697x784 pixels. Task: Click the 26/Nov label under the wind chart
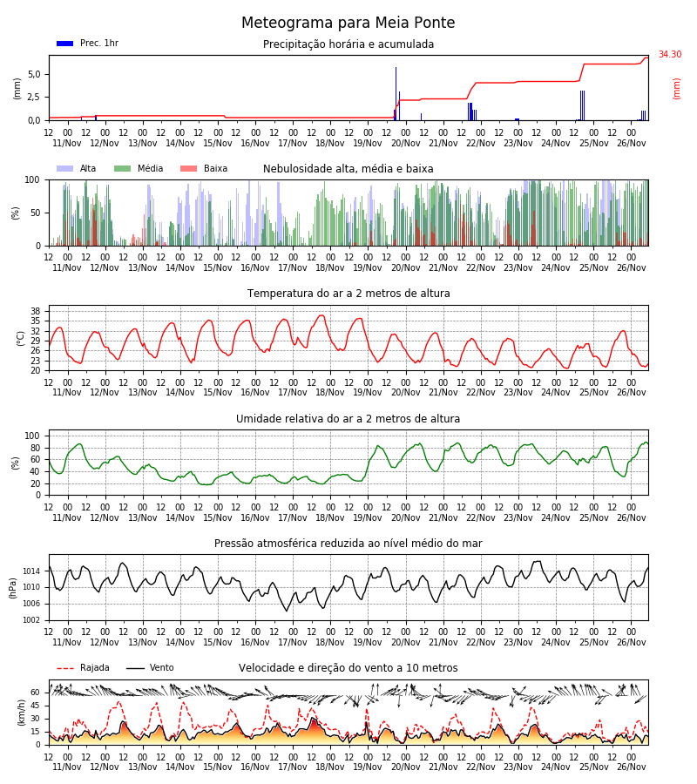(x=631, y=767)
